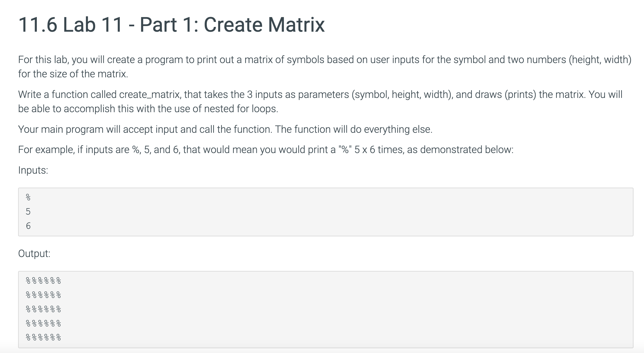Click the middle (third) row of %%%%%% in output
The image size is (644, 353).
point(43,309)
